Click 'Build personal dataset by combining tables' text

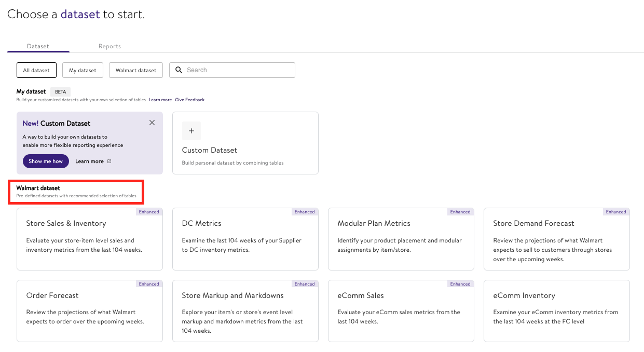click(232, 163)
